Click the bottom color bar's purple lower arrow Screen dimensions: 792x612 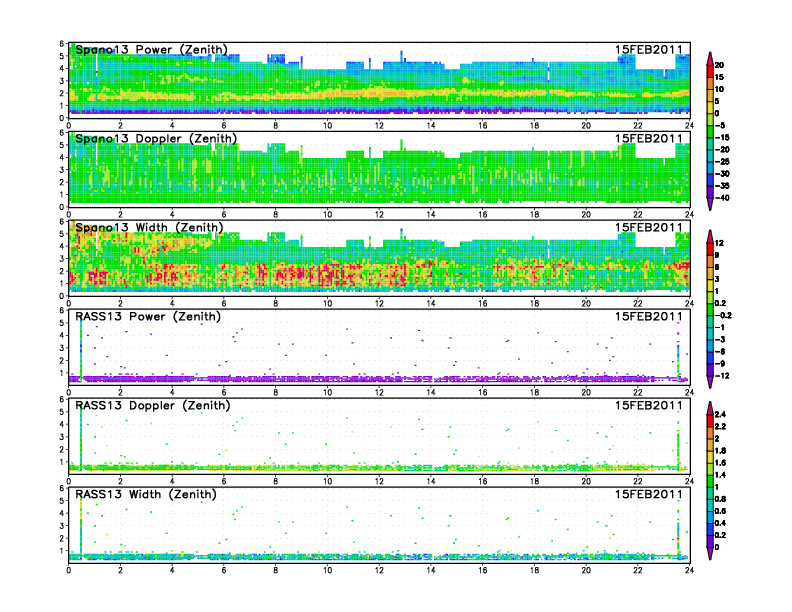click(x=710, y=553)
